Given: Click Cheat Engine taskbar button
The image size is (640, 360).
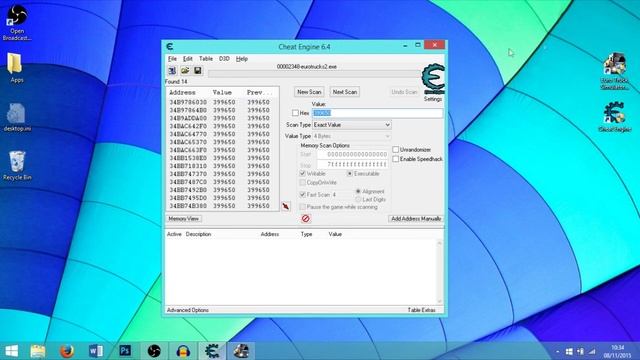Looking at the screenshot, I should (x=212, y=351).
